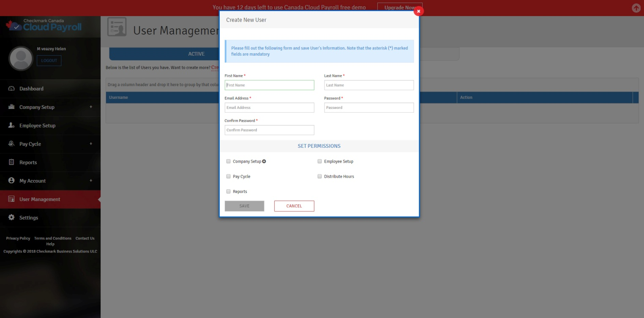This screenshot has height=318, width=644.
Task: Switch to the ACTIVE users tab
Action: click(196, 54)
